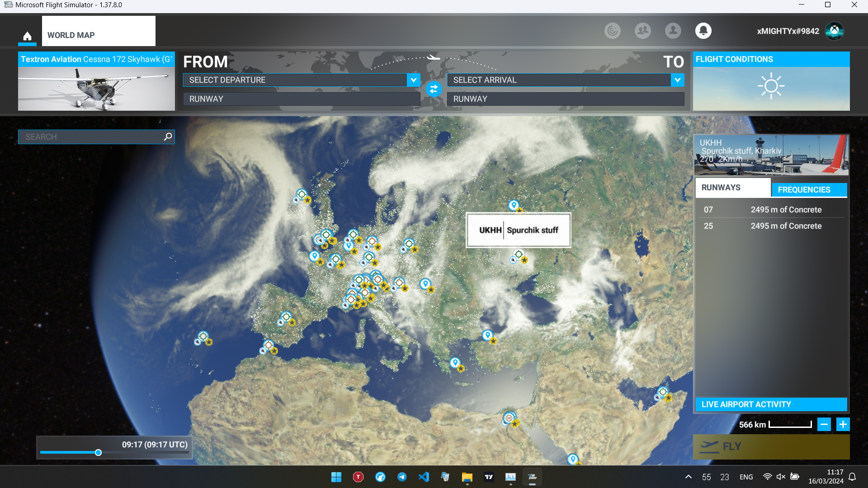The height and width of the screenshot is (488, 868).
Task: Click the Home icon button
Action: point(27,36)
